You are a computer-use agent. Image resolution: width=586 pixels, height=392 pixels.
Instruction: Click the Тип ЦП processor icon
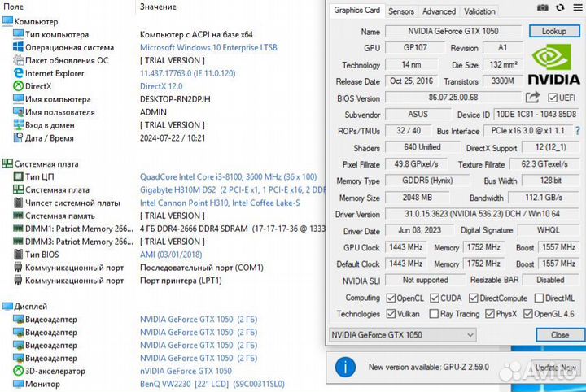point(18,176)
